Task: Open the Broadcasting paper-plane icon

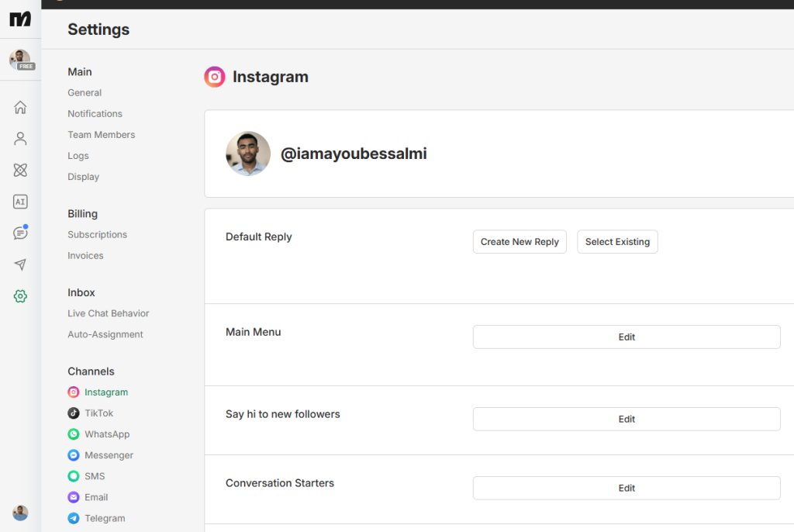Action: point(20,264)
